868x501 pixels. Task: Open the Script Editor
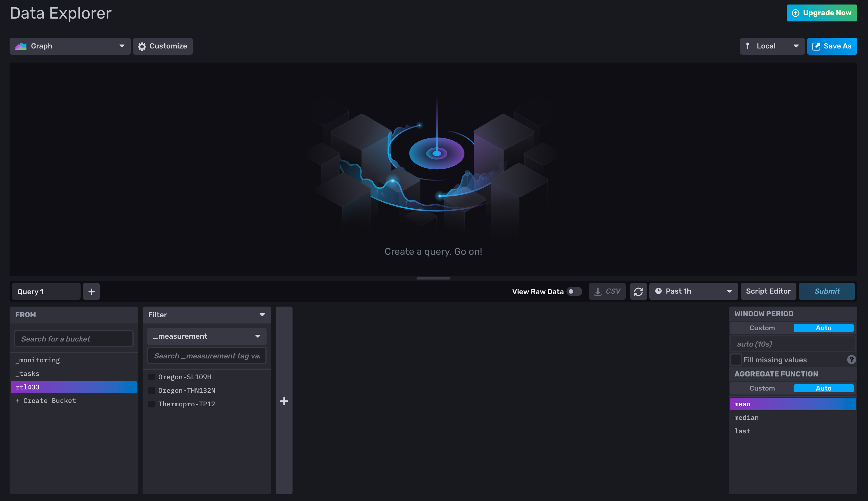(768, 291)
